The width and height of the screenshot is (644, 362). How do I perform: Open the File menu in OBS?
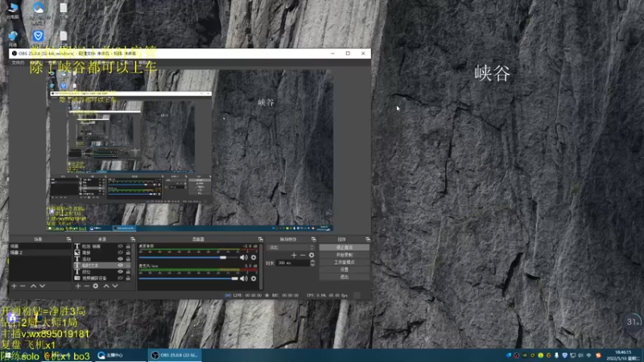coord(18,63)
